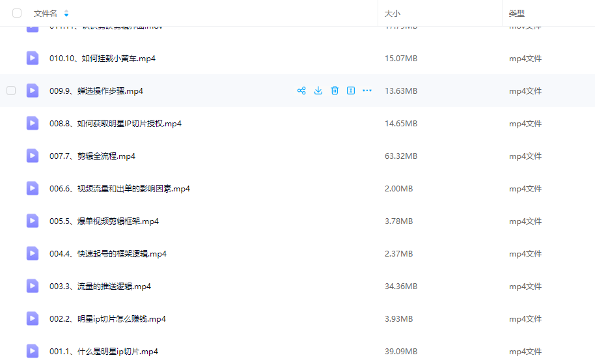Delete the 009.9 mp4 file
Screen dimensions: 595x364
click(x=335, y=91)
